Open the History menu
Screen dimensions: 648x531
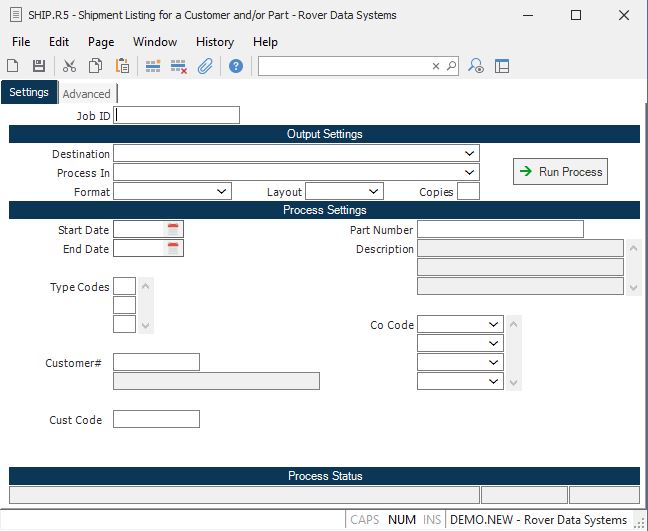coord(214,42)
